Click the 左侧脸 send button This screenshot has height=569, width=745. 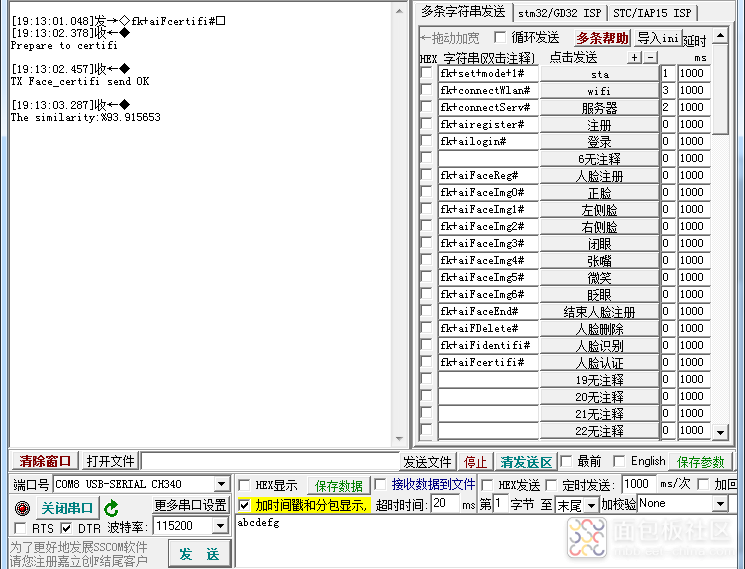(x=600, y=209)
